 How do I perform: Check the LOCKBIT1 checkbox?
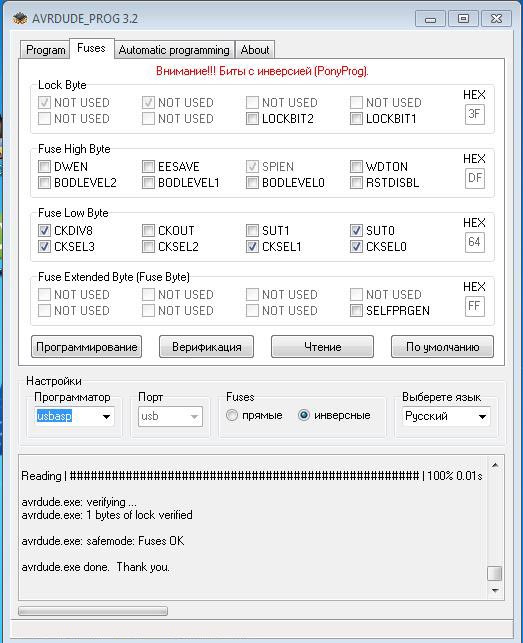tap(356, 119)
